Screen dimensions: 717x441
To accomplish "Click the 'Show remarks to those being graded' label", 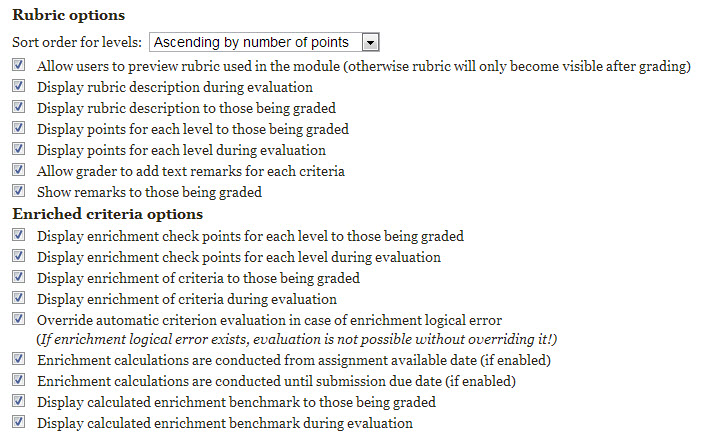I will coord(149,192).
